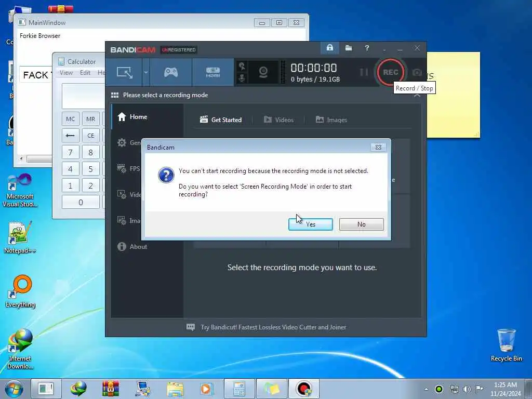Open the Windows Start menu orb
Image resolution: width=532 pixels, height=399 pixels.
click(14, 389)
